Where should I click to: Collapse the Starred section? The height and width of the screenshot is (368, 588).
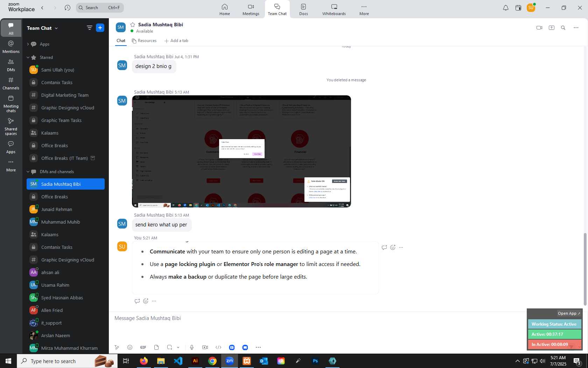pos(28,57)
